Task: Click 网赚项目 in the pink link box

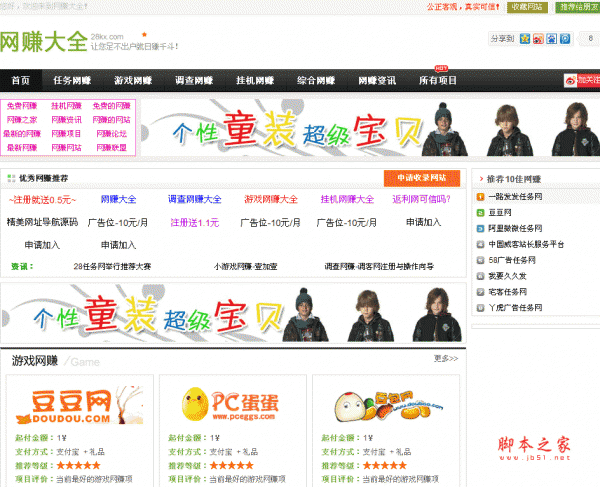Action: (x=66, y=134)
